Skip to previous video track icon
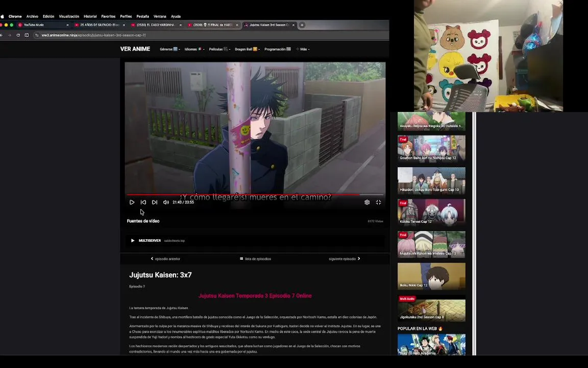Screen dimensions: 588x368 point(143,202)
